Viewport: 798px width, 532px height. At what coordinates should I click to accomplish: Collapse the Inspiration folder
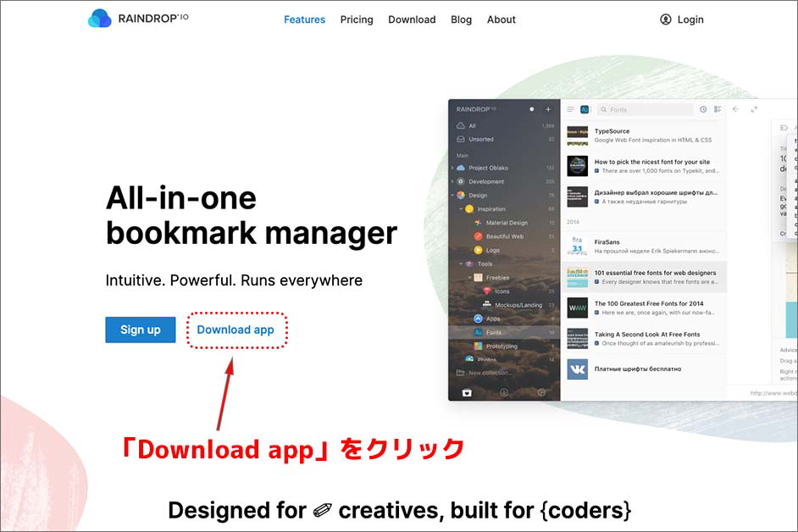[460, 208]
